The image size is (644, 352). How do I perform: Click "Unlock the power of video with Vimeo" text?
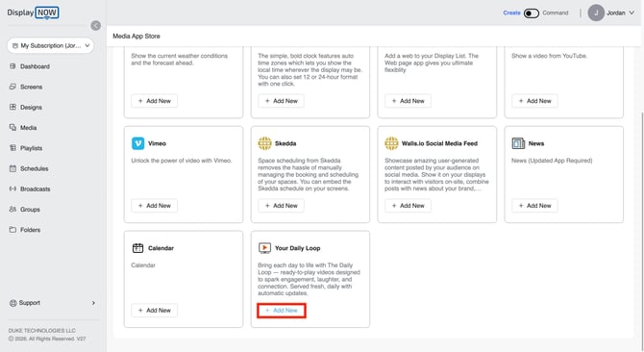182,161
